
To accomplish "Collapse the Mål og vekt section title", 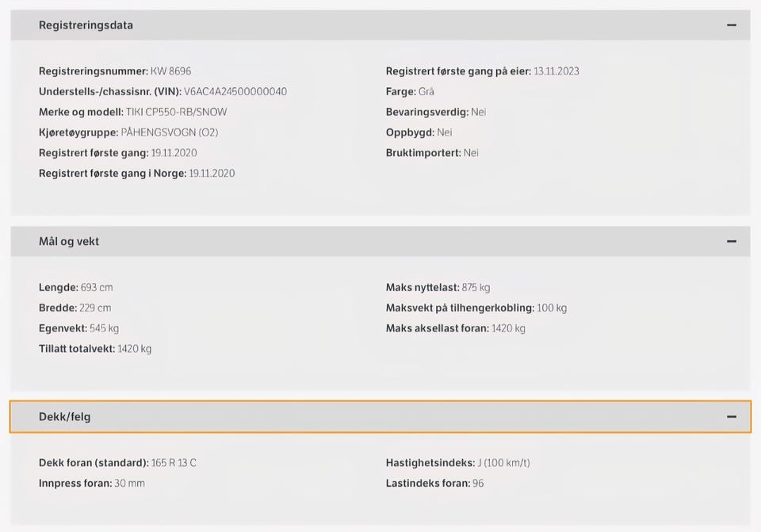I will (69, 242).
